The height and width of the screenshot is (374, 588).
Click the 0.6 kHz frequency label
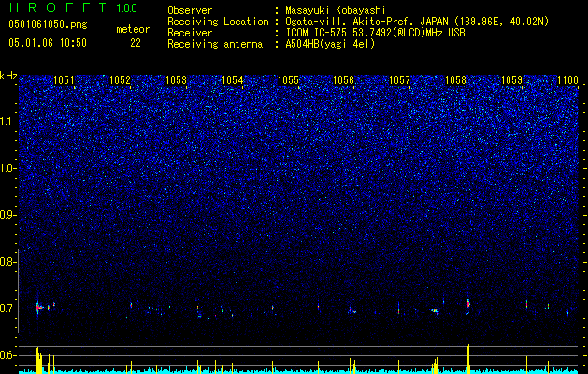click(8, 355)
